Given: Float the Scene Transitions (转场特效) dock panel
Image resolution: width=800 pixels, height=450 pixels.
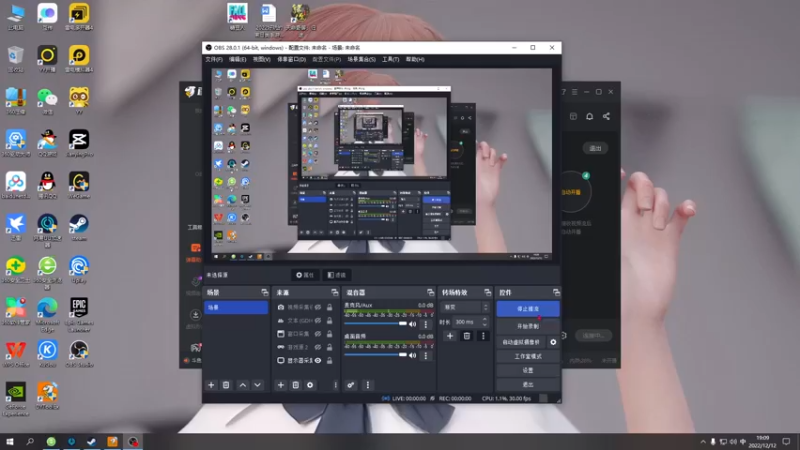Looking at the screenshot, I should [x=487, y=292].
